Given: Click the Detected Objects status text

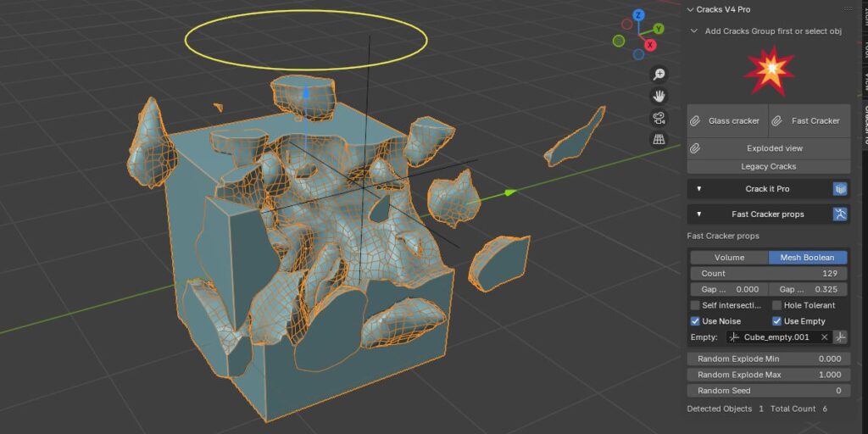Looking at the screenshot, I should (x=726, y=409).
